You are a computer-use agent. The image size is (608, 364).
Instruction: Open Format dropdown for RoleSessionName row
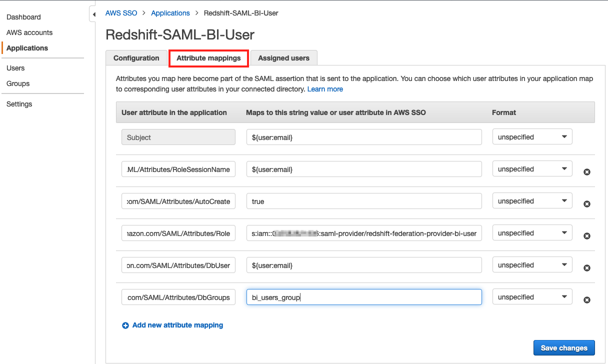coord(532,169)
